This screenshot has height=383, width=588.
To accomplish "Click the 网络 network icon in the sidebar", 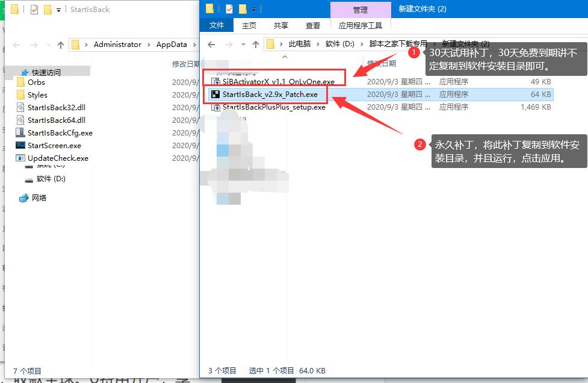I will [24, 198].
